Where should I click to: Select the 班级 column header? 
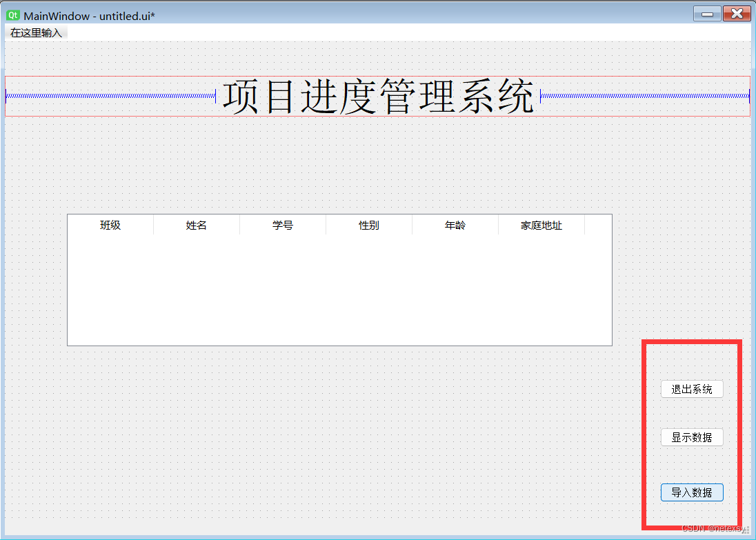coord(111,224)
